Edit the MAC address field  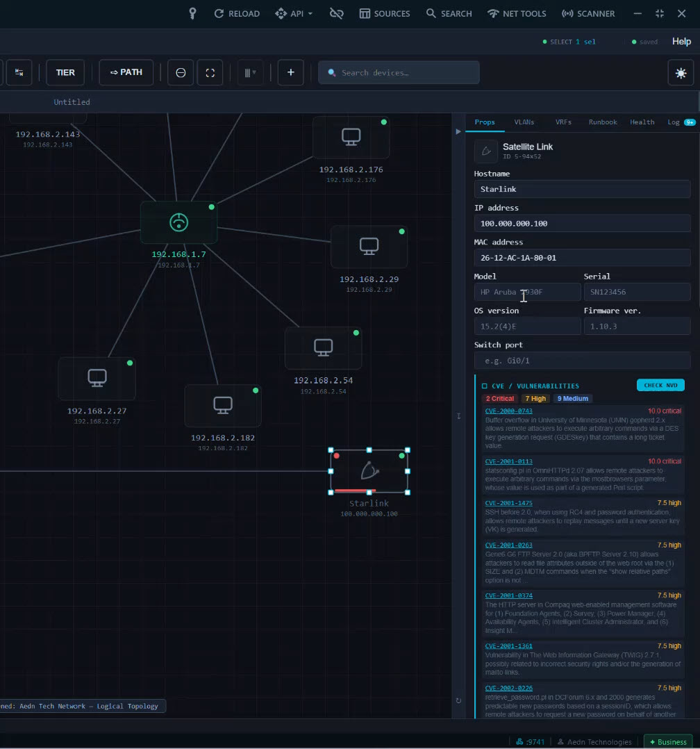coord(582,258)
